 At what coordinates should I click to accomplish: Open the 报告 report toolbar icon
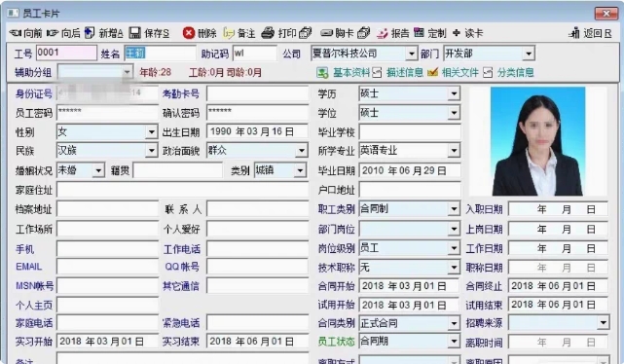point(383,33)
